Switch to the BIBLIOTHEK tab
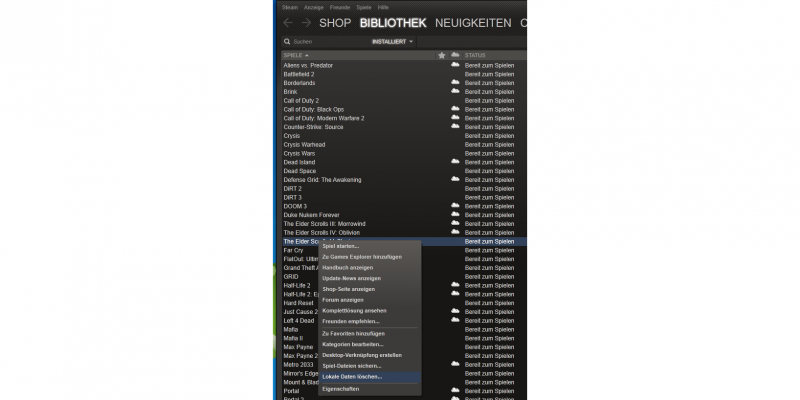800x400 pixels. pos(393,23)
